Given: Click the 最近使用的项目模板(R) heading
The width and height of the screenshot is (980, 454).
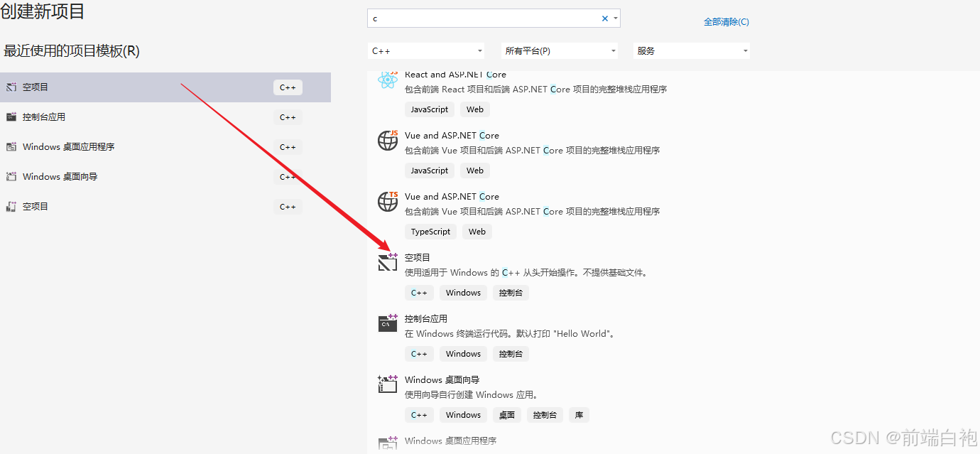Looking at the screenshot, I should (x=72, y=51).
